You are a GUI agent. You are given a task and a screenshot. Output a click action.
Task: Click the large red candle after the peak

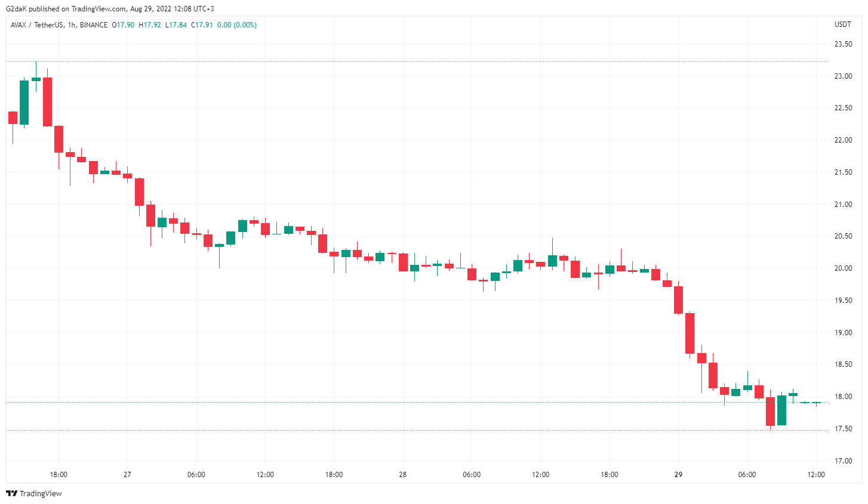pyautogui.click(x=47, y=102)
